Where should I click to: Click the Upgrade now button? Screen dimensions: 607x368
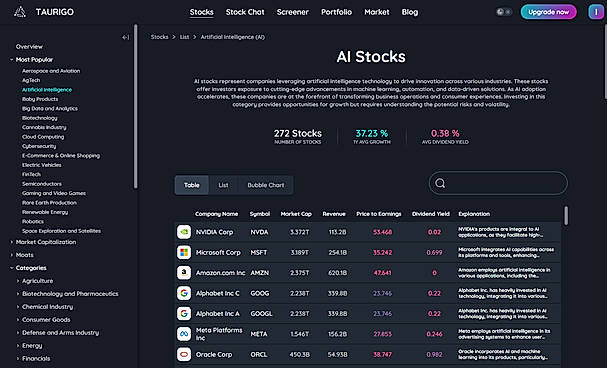tap(549, 12)
